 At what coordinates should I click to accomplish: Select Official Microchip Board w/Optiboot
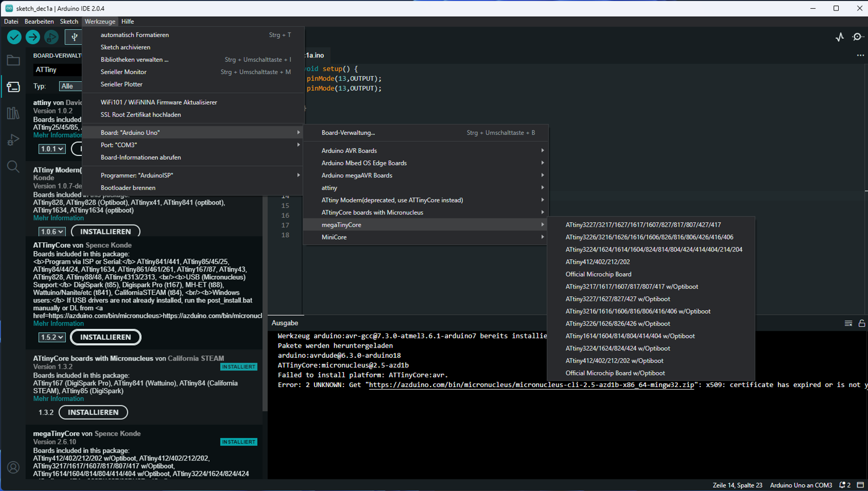coord(651,373)
